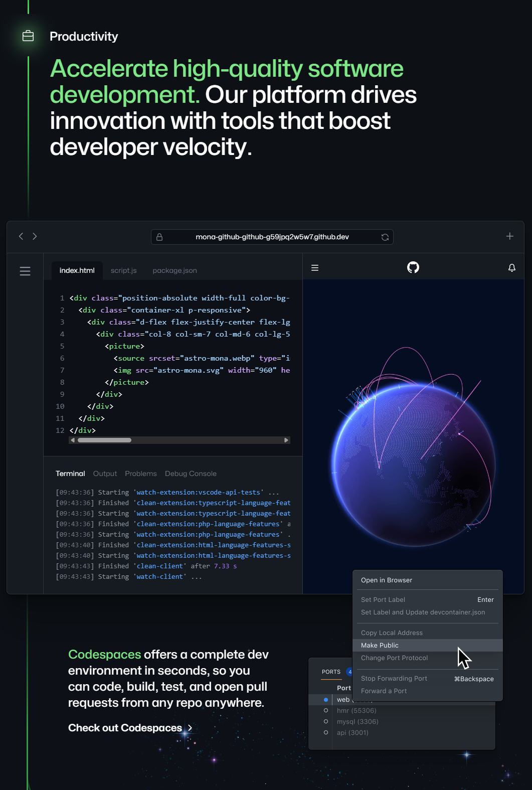Click the Check out Codespaces chevron
This screenshot has height=790, width=532.
point(190,728)
